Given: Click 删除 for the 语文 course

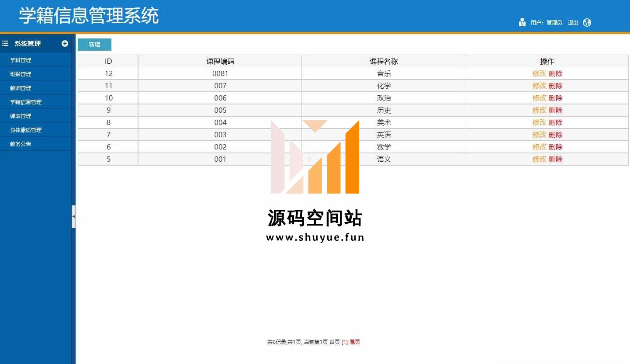Looking at the screenshot, I should coord(555,159).
